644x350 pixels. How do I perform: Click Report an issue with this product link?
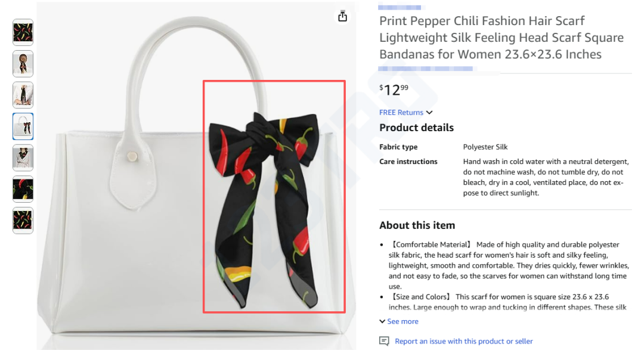[464, 341]
